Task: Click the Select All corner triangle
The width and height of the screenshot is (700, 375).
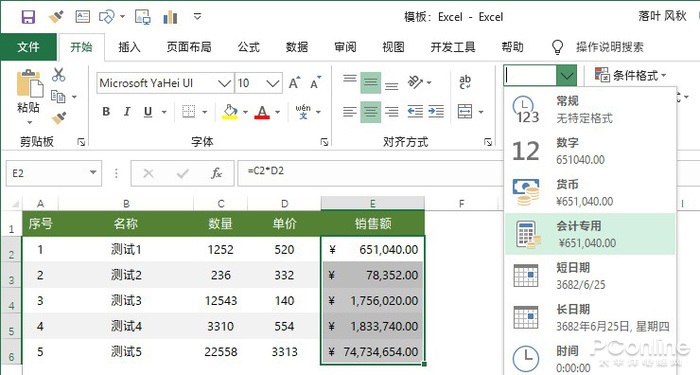Action: (x=15, y=204)
